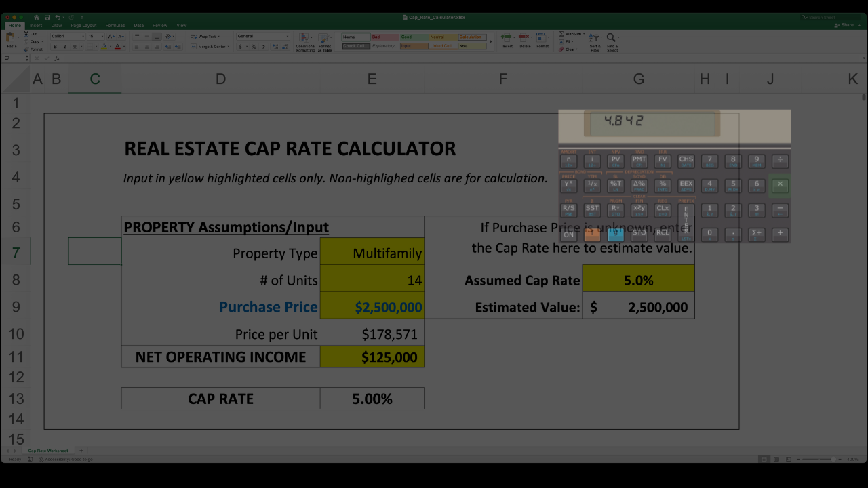Click the Undo arrow icon
Screen dimensions: 868x488
57,18
